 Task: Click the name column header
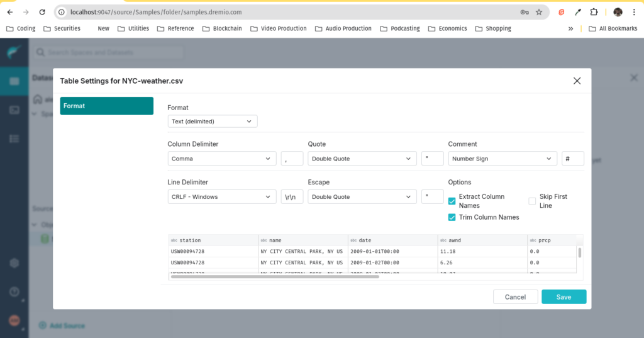pyautogui.click(x=303, y=240)
